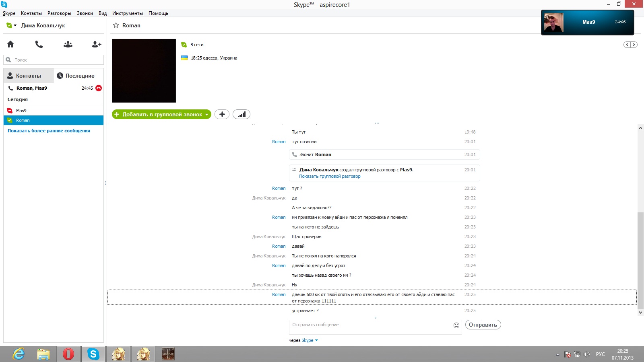Screen dimensions: 644x362
Task: Click the search field Поиск
Action: [x=54, y=60]
